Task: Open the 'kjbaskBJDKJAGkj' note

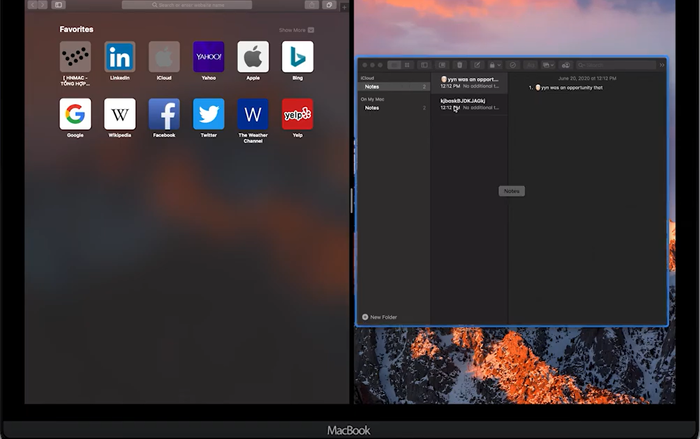Action: [469, 104]
